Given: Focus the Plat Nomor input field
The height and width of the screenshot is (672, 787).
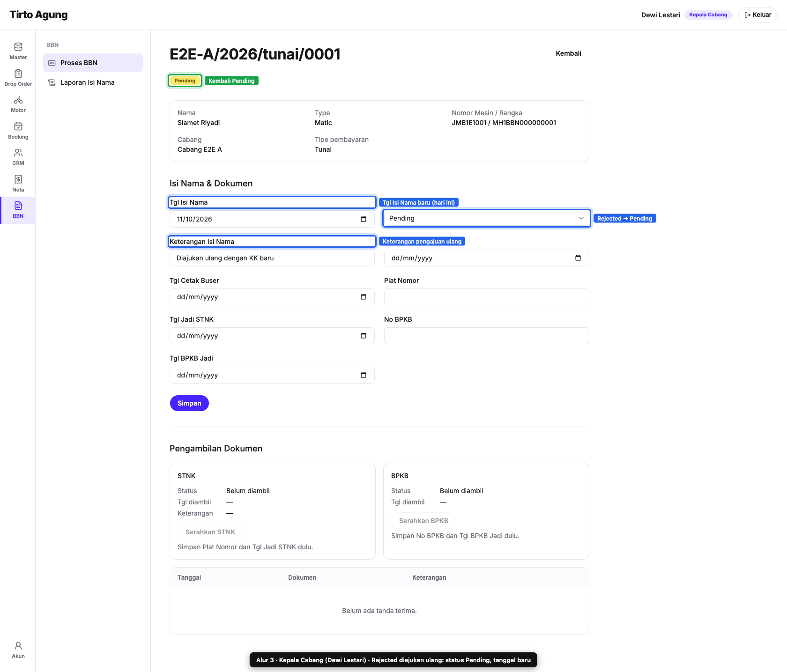Looking at the screenshot, I should pyautogui.click(x=486, y=297).
